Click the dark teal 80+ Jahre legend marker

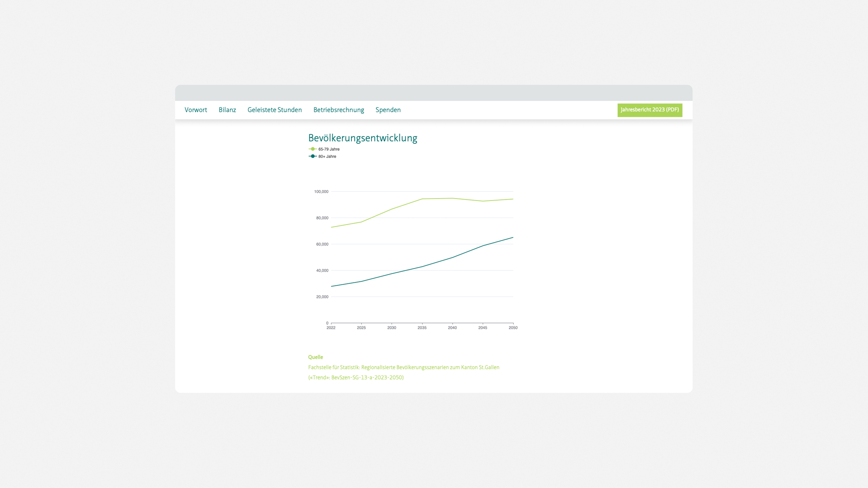point(313,156)
